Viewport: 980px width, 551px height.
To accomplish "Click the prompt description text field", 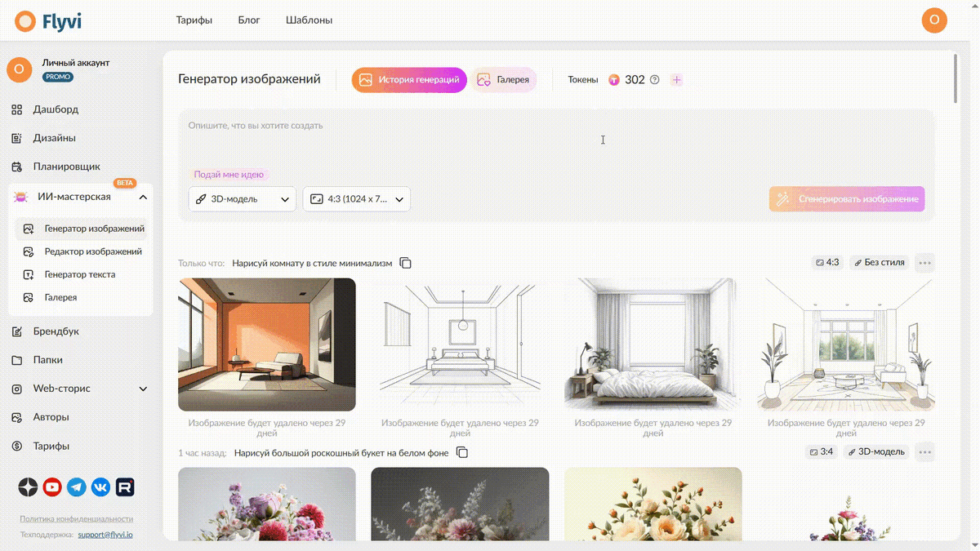I will tap(557, 139).
